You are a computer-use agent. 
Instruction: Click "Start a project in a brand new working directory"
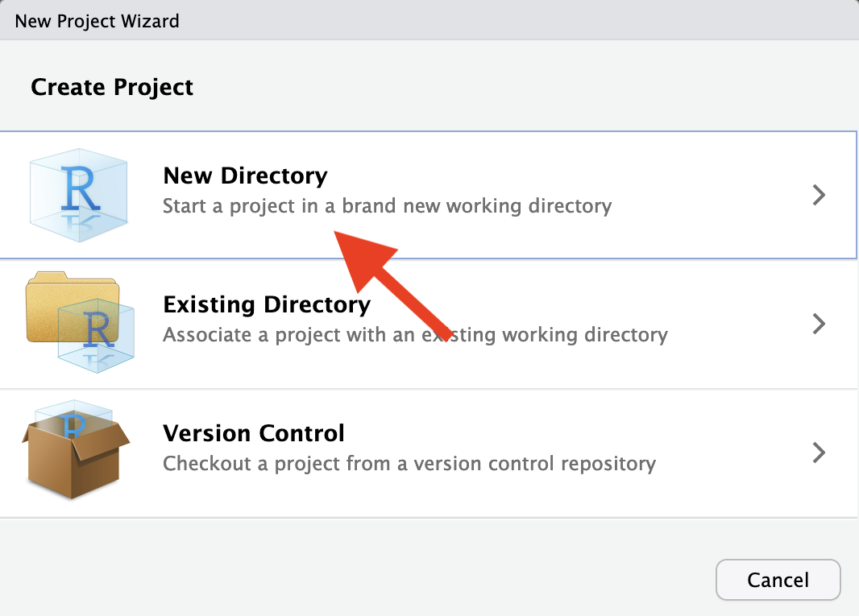(388, 206)
